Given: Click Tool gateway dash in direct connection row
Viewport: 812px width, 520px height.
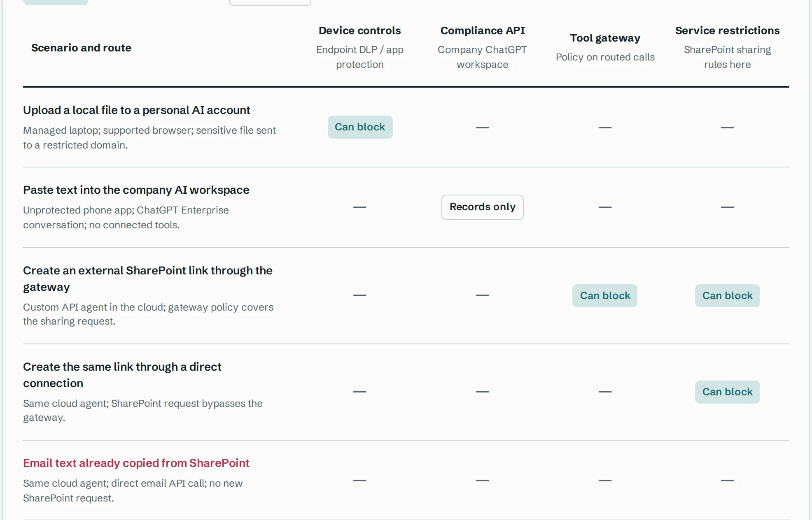Looking at the screenshot, I should pos(605,392).
